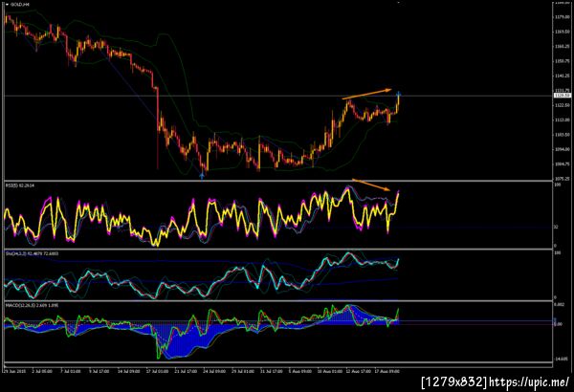Click the 24 Jul 09:00 time label
The height and width of the screenshot is (392, 574).
214,371
